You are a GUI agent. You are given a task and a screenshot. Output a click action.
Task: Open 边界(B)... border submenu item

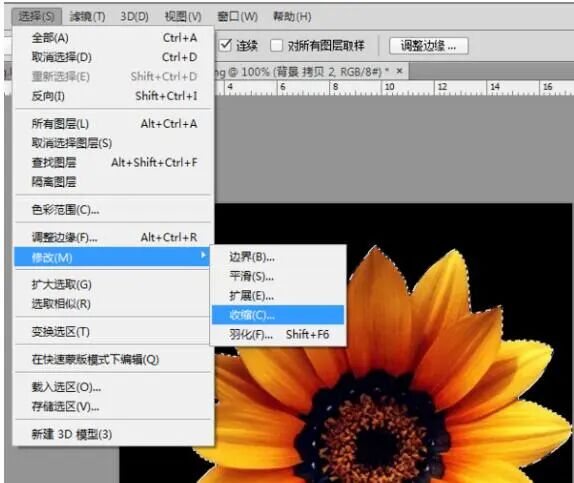pos(278,257)
